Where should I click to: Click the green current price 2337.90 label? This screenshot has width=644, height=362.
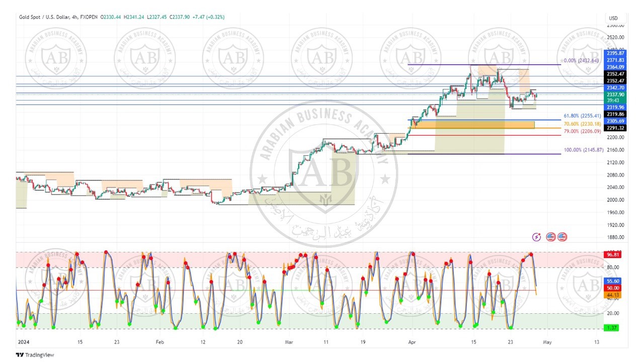pyautogui.click(x=615, y=95)
